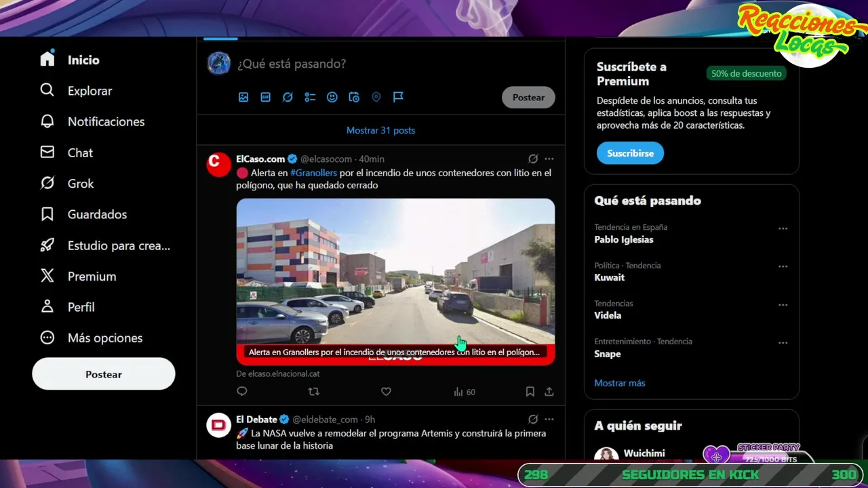Reply to the ElCaso.com post

[x=242, y=392]
